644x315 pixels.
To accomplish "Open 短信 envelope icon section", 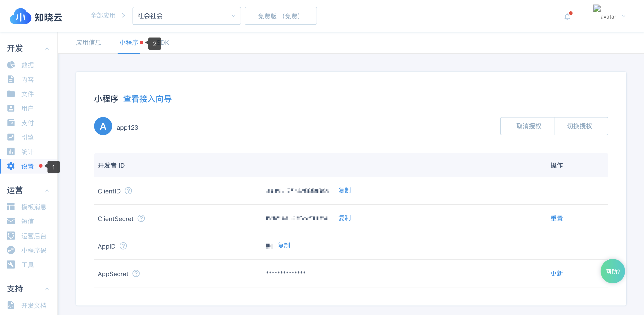I will (11, 221).
